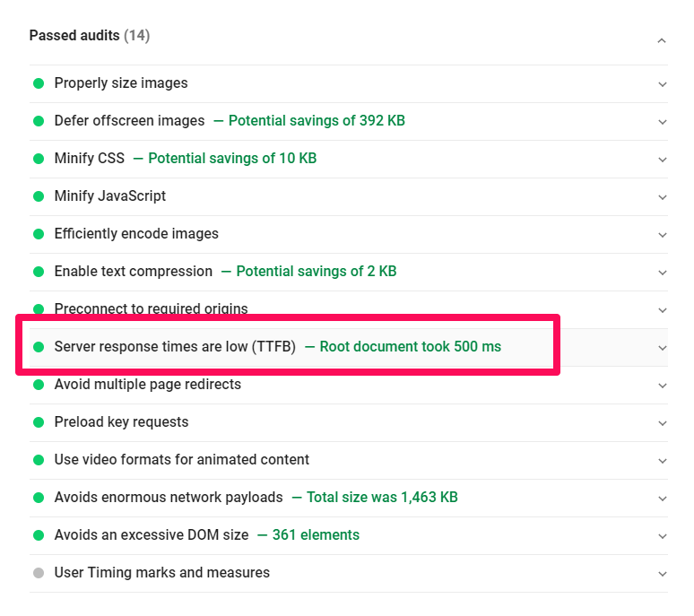694x616 pixels.
Task: Expand the Properly size images audit
Action: pyautogui.click(x=662, y=84)
